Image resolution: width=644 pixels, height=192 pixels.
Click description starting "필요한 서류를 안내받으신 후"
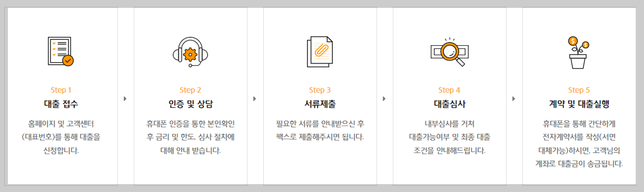click(320, 131)
